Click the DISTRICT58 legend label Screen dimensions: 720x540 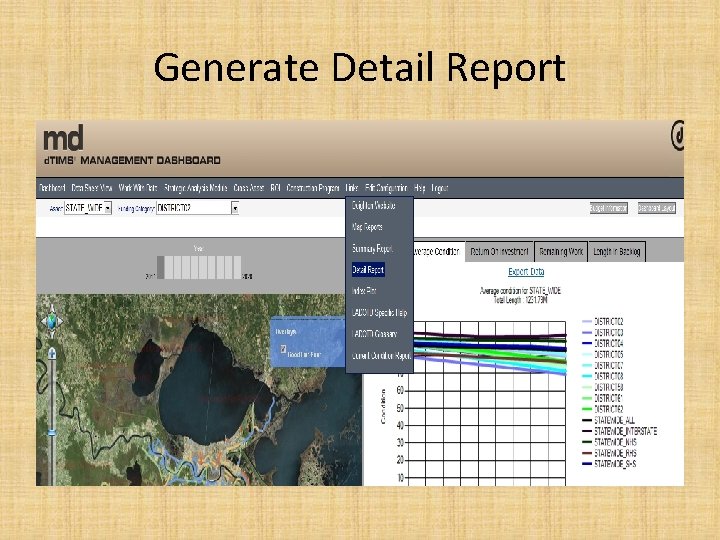click(608, 387)
